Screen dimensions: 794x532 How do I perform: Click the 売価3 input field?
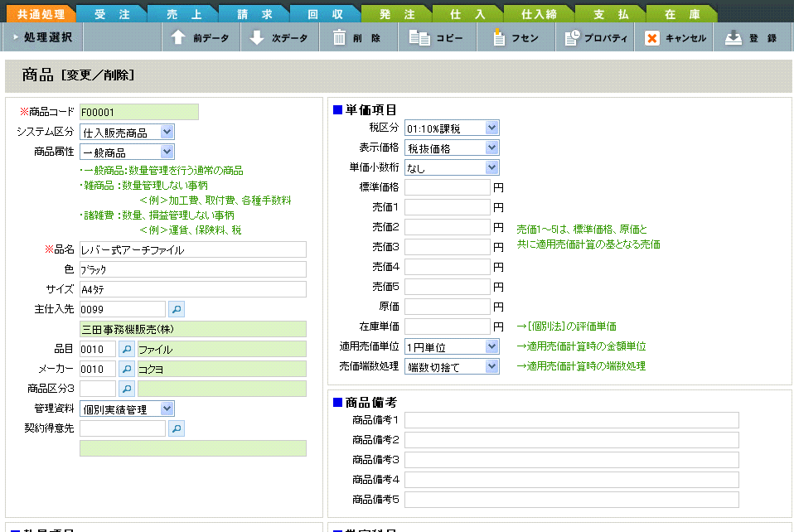point(448,247)
